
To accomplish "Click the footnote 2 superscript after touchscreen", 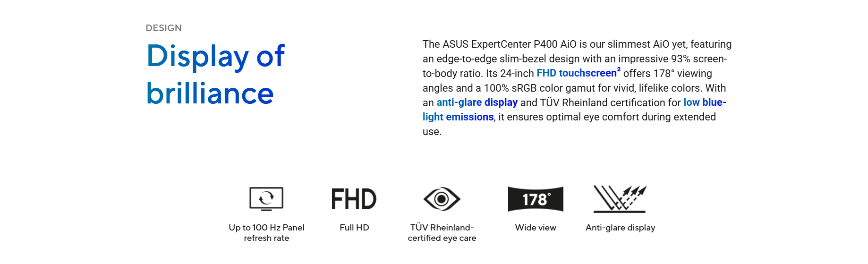I will click(619, 69).
